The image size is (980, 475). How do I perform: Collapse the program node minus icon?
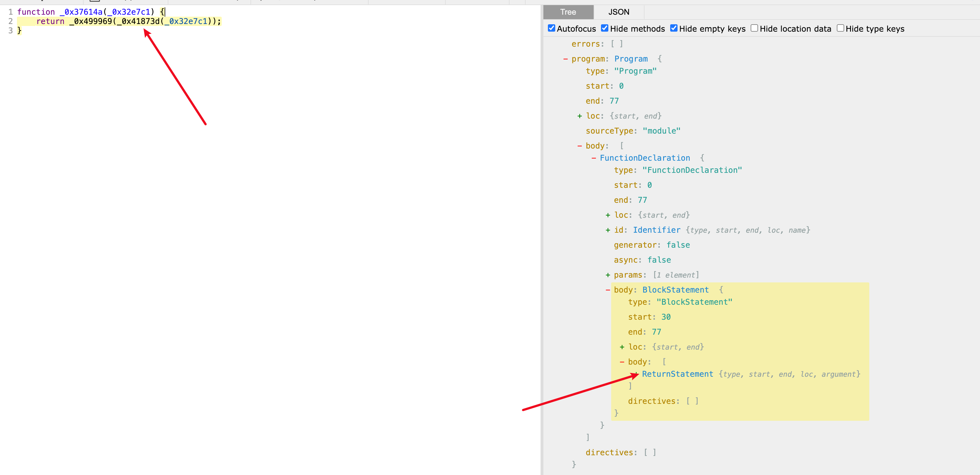[565, 59]
